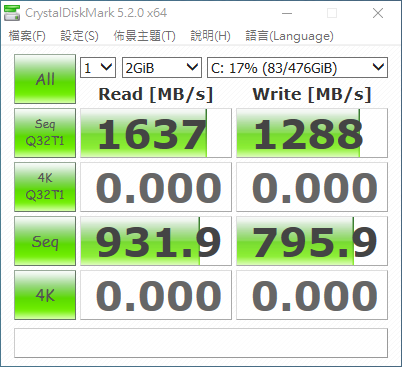The height and width of the screenshot is (367, 402).
Task: Click the 4K write result 0.000
Action: tap(312, 295)
